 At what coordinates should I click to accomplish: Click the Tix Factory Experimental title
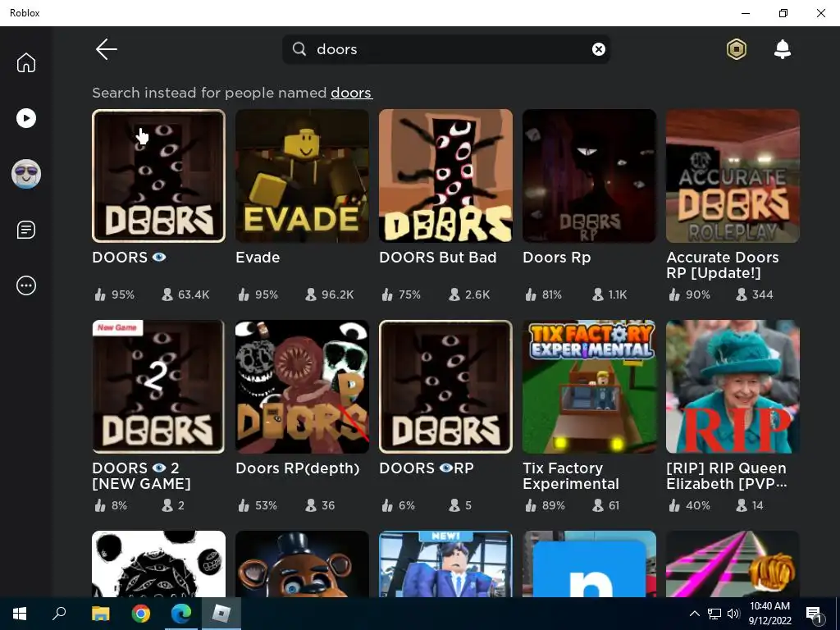coord(571,476)
